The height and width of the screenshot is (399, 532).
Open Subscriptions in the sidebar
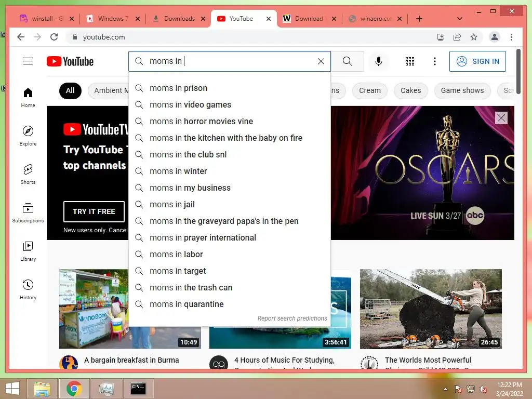click(x=28, y=212)
